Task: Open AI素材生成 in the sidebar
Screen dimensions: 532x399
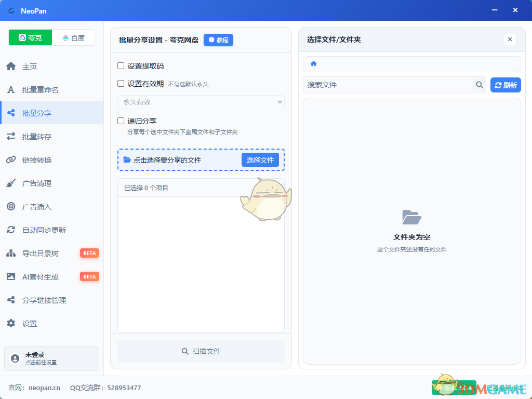Action: pyautogui.click(x=41, y=277)
